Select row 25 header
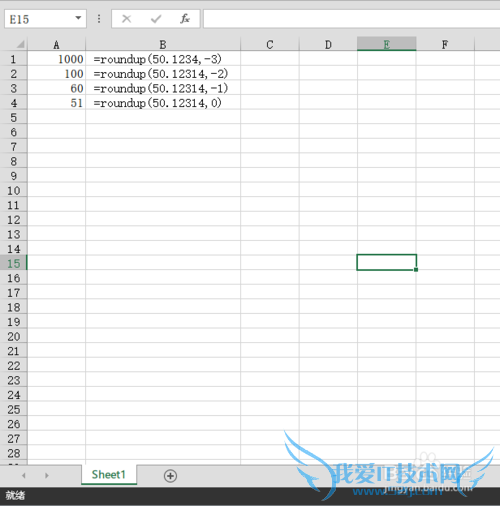Image resolution: width=500 pixels, height=506 pixels. tap(13, 409)
